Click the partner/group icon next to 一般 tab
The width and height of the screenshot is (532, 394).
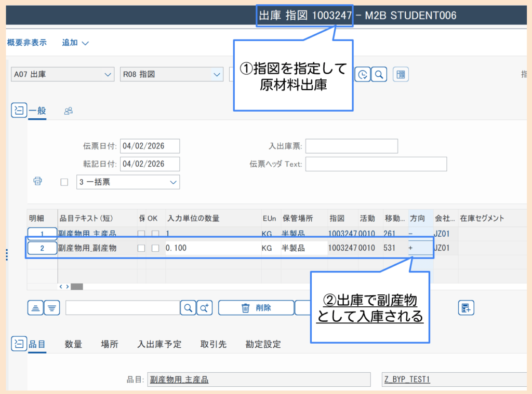[x=68, y=111]
